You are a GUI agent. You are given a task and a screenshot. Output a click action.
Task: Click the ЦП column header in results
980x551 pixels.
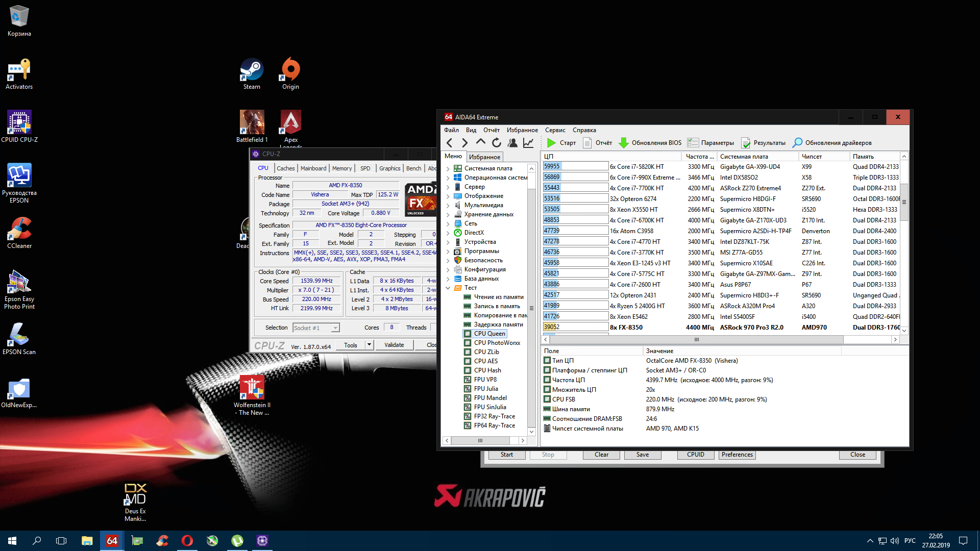click(611, 157)
